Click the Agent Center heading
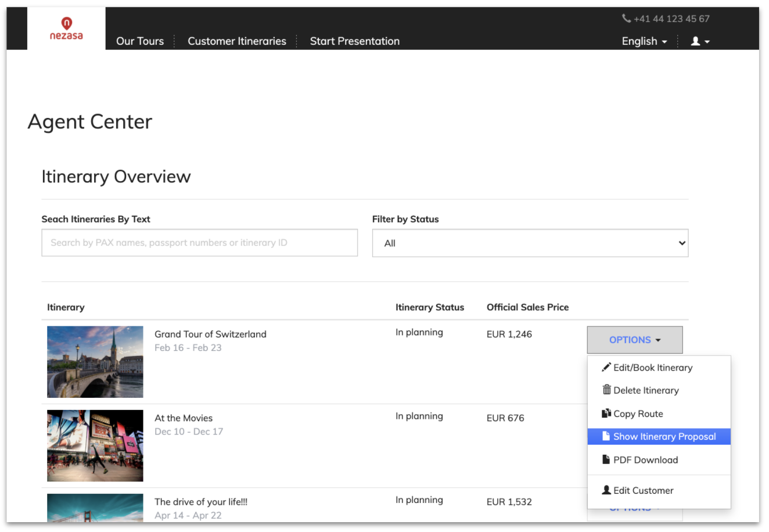 pyautogui.click(x=90, y=121)
